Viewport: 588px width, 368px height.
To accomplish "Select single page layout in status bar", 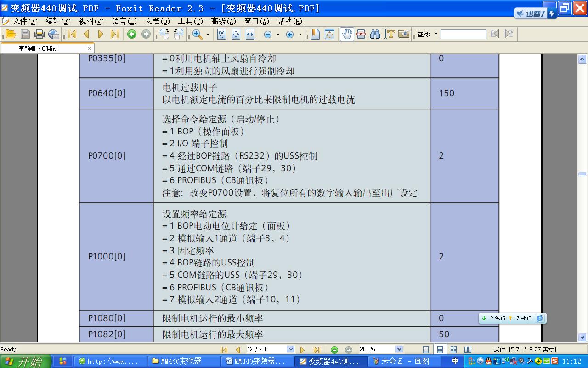I will (426, 350).
